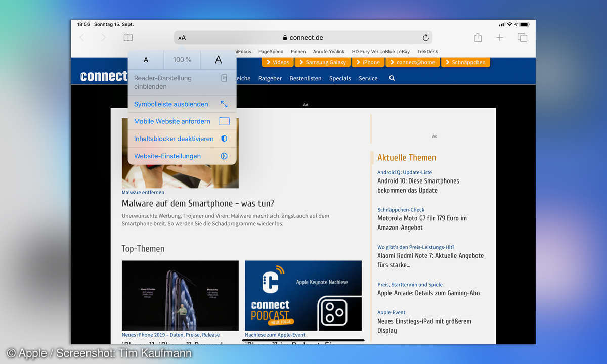Open the Specials navigation item
The image size is (607, 364).
(x=340, y=78)
